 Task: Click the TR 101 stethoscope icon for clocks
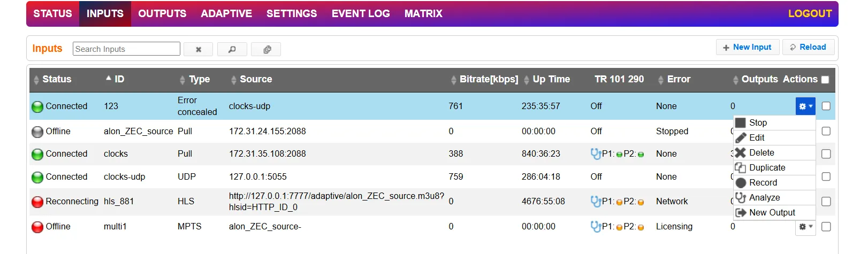click(x=596, y=154)
